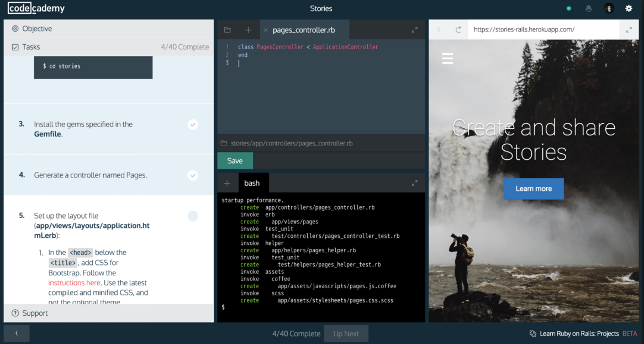This screenshot has width=644, height=344.
Task: Open the file browser folder icon
Action: coord(227,30)
